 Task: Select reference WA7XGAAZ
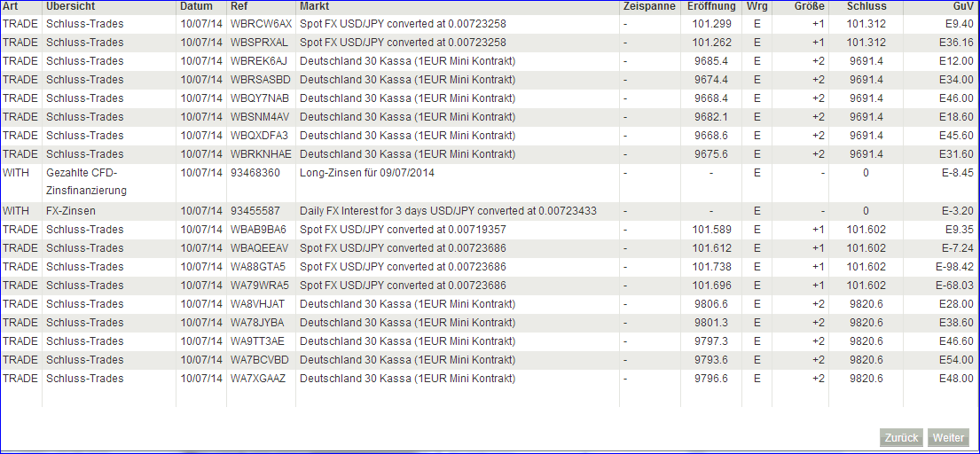[x=258, y=379]
